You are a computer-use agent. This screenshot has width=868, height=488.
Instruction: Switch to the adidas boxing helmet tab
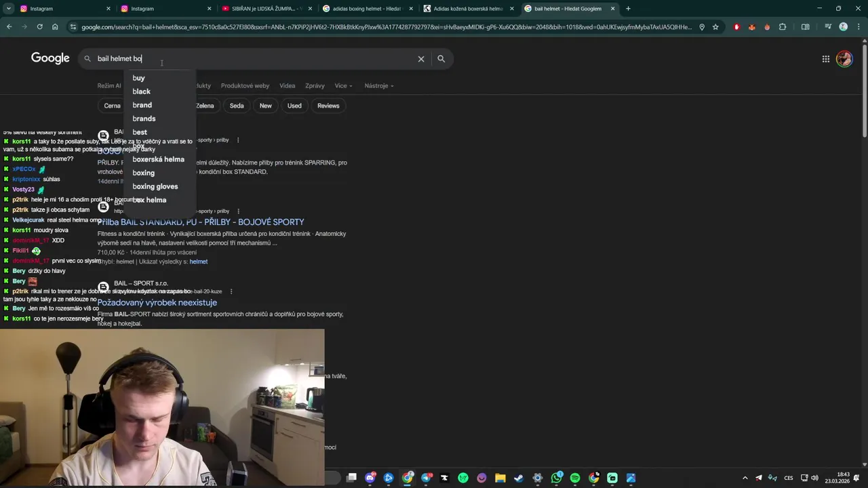click(x=368, y=9)
